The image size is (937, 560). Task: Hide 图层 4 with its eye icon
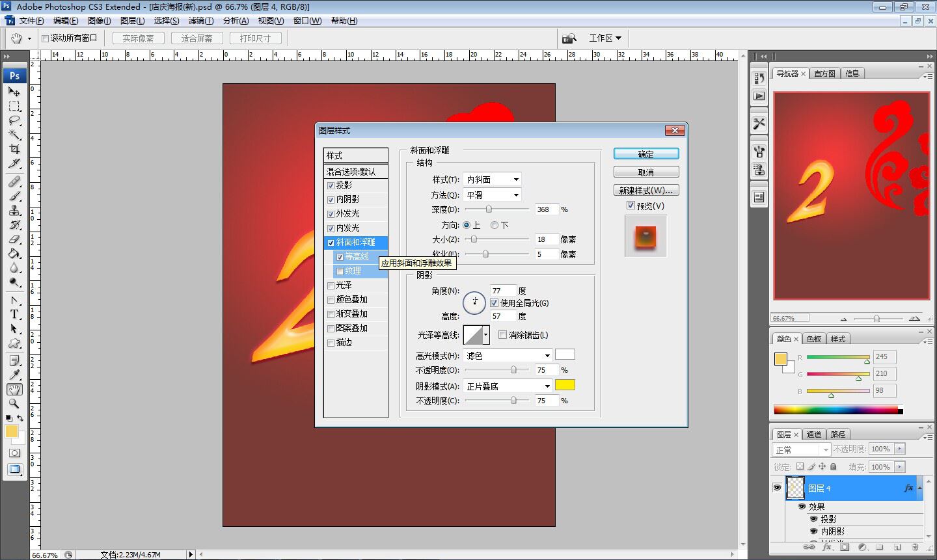point(777,488)
